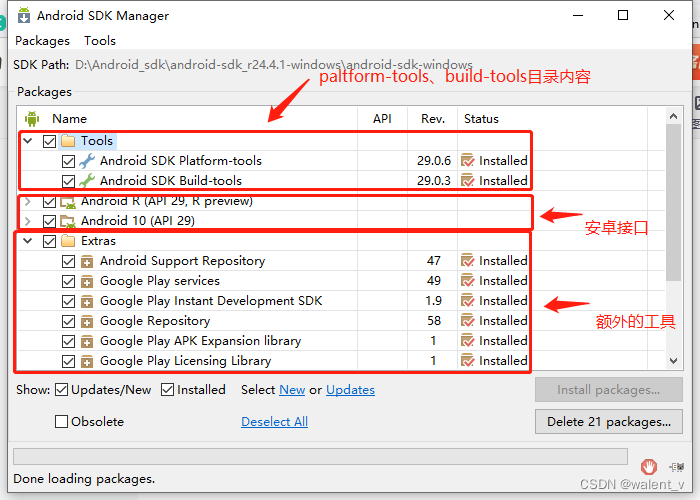Collapse the Extras tree node
This screenshot has height=500, width=700.
(28, 241)
